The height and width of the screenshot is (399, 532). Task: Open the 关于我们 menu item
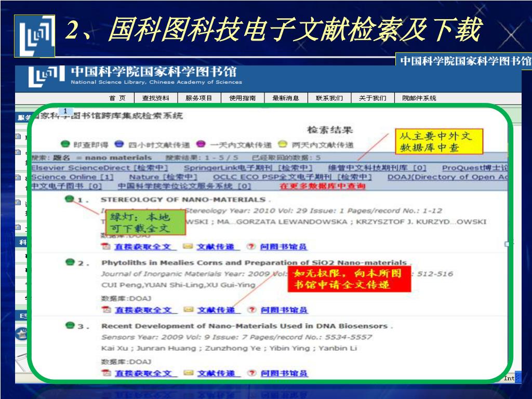(x=373, y=98)
